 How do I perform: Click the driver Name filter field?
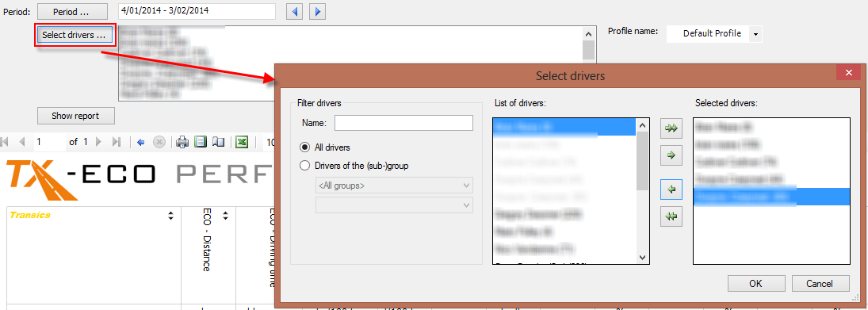point(403,122)
